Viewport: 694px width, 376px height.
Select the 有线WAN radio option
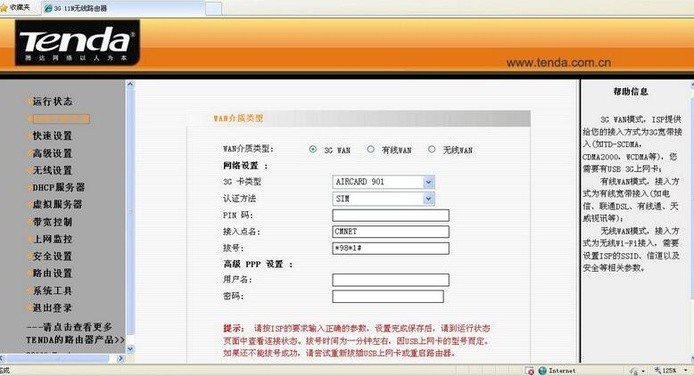(x=370, y=150)
